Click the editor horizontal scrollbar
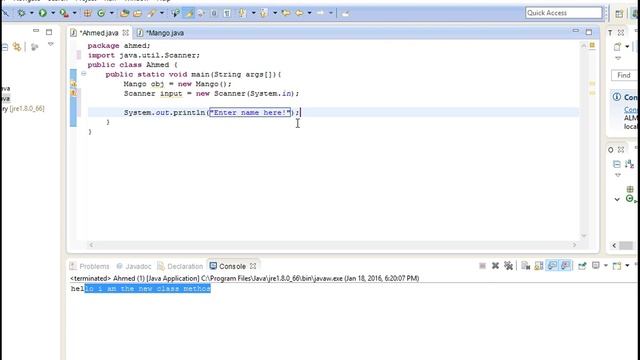 (333, 245)
